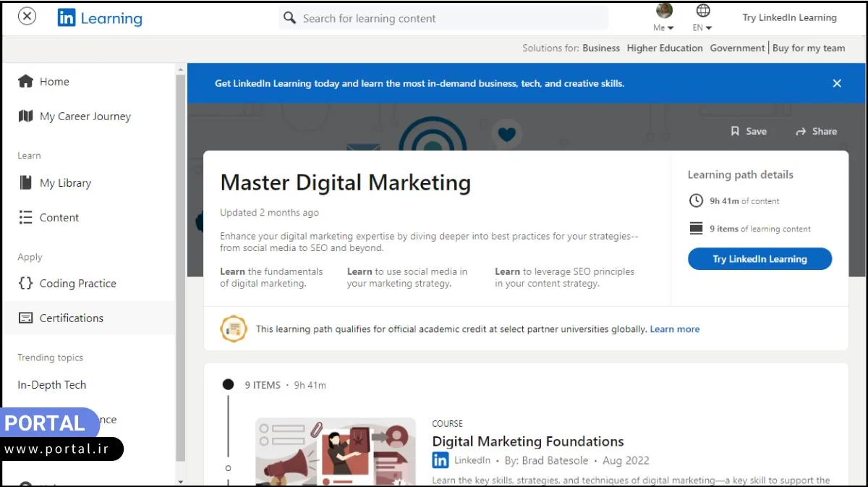Select the Home icon in sidebar
The height and width of the screenshot is (487, 868).
coord(25,81)
